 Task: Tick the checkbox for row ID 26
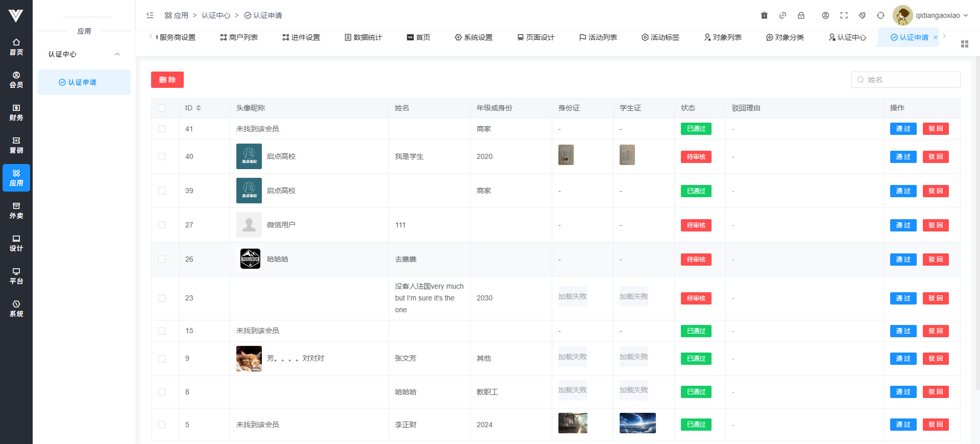162,259
